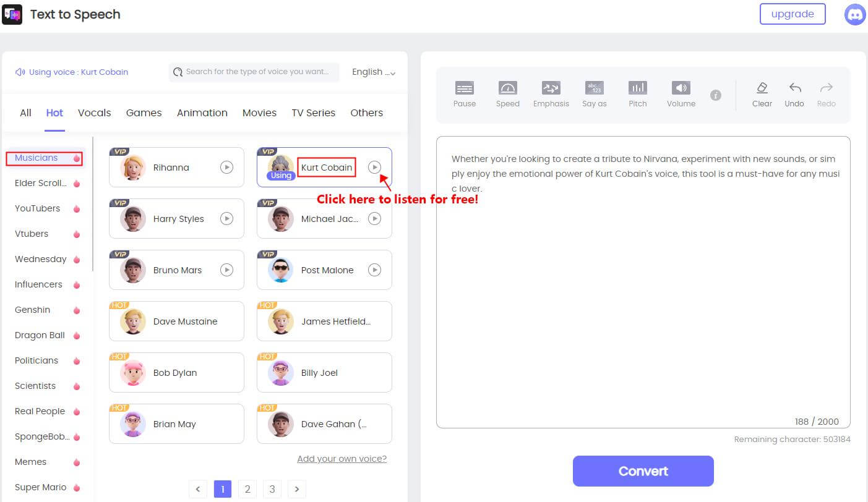Image resolution: width=868 pixels, height=502 pixels.
Task: Switch to the Vocals tab
Action: pos(95,113)
